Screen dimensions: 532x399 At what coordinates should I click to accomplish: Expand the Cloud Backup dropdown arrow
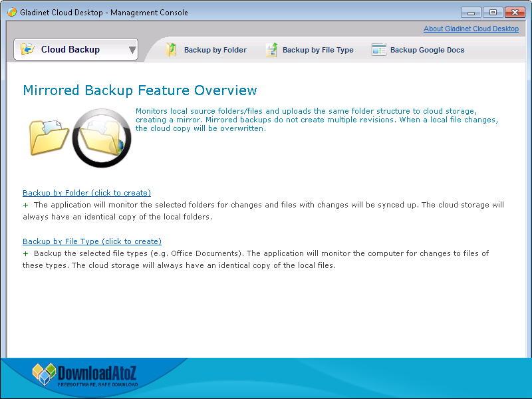click(132, 50)
